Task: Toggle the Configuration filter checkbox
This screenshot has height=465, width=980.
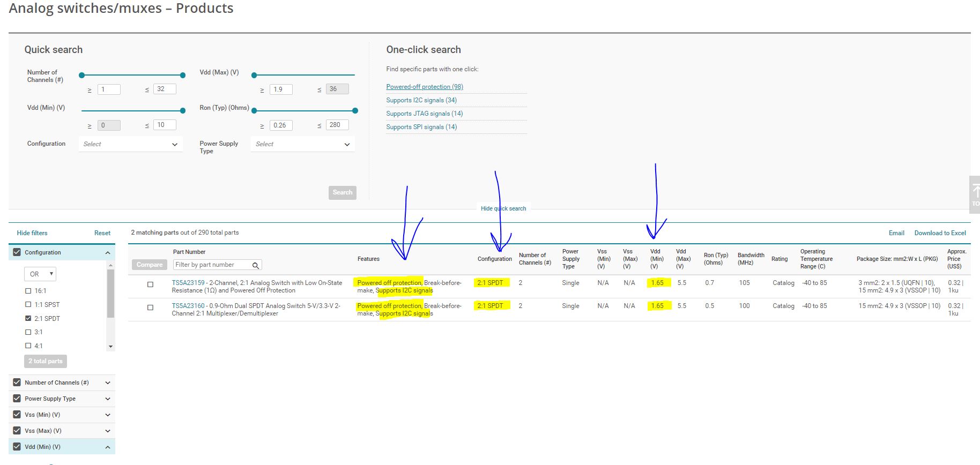Action: (x=17, y=252)
